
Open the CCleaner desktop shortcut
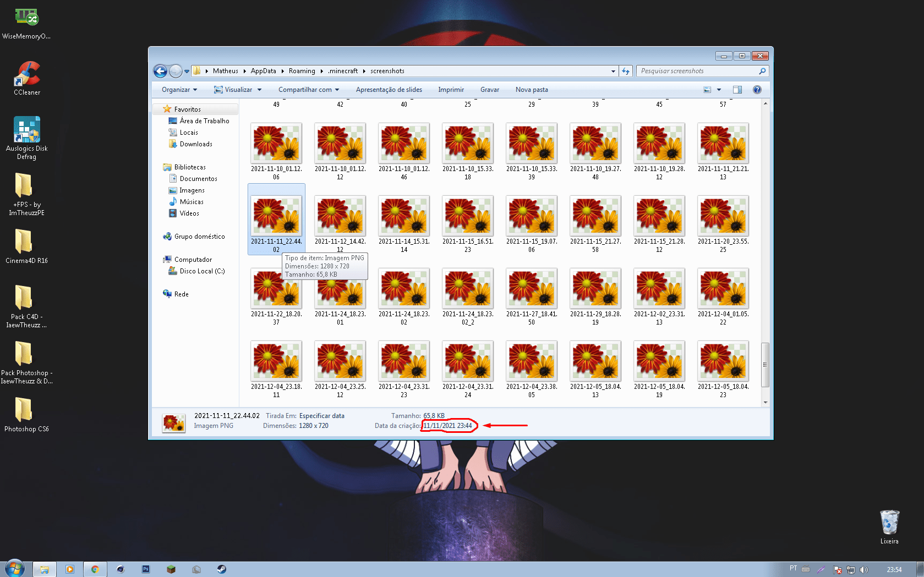pyautogui.click(x=27, y=78)
